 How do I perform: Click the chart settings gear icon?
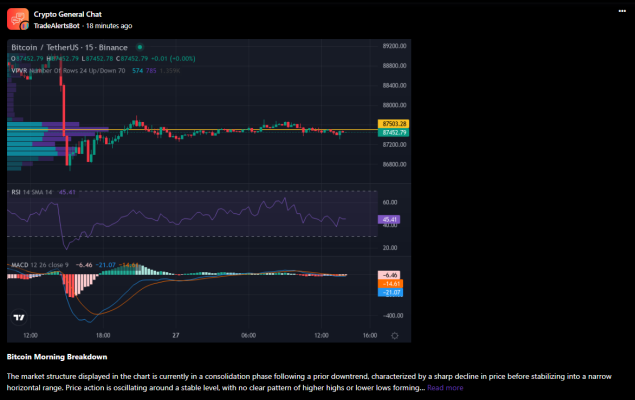click(395, 336)
